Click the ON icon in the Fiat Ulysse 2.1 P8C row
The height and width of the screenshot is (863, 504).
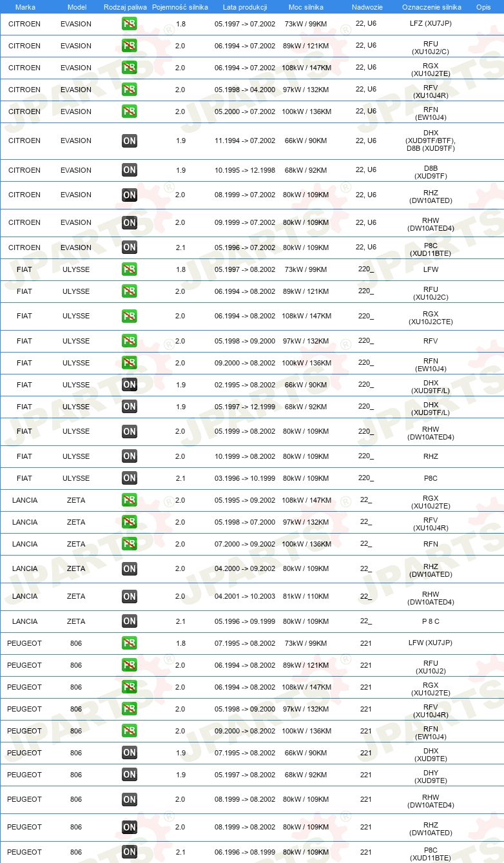130,478
